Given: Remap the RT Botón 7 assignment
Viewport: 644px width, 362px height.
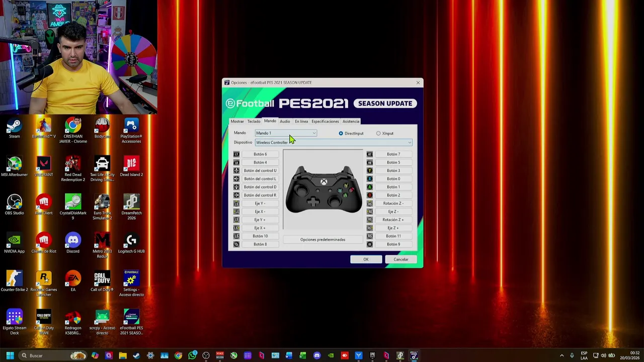Looking at the screenshot, I should click(x=393, y=154).
